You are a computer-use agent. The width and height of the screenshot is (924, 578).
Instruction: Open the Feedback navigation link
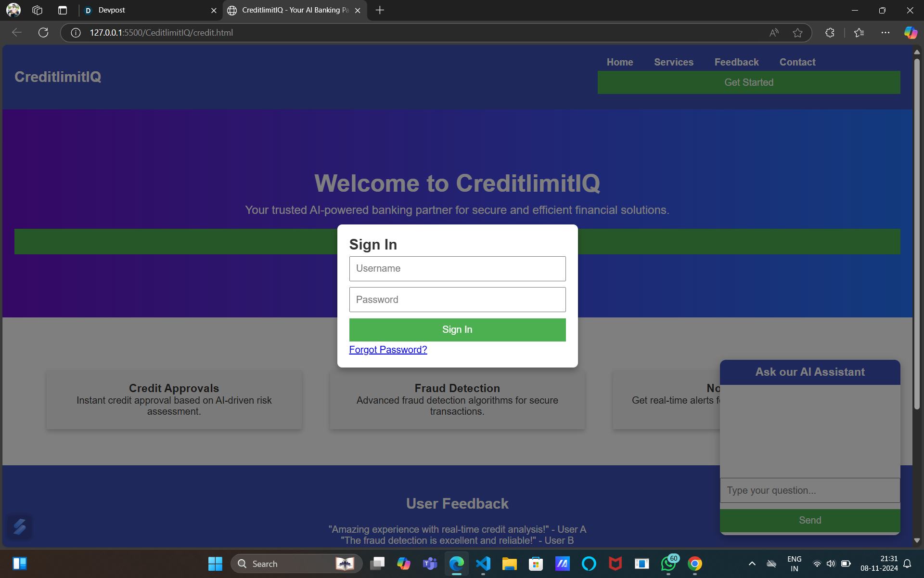(x=736, y=62)
